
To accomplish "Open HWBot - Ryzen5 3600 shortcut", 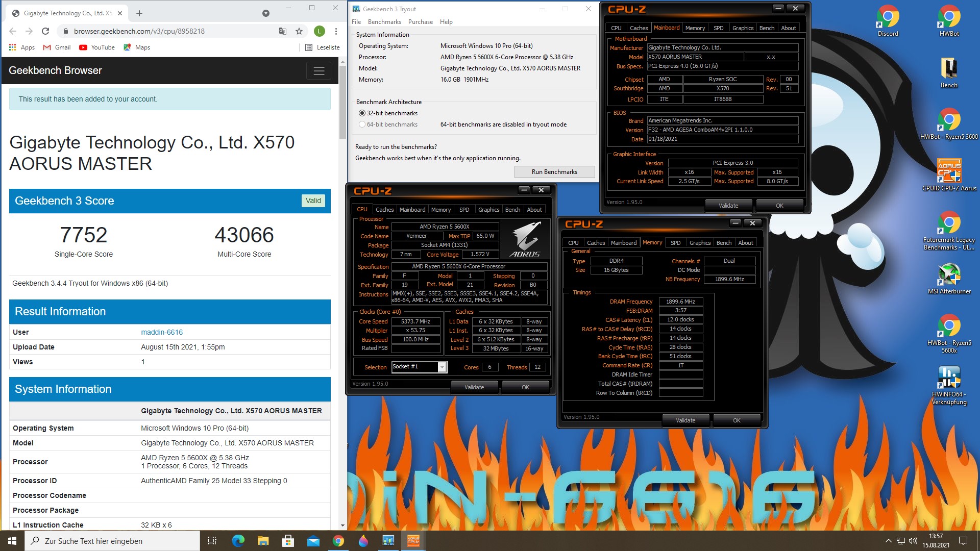I will pyautogui.click(x=949, y=124).
